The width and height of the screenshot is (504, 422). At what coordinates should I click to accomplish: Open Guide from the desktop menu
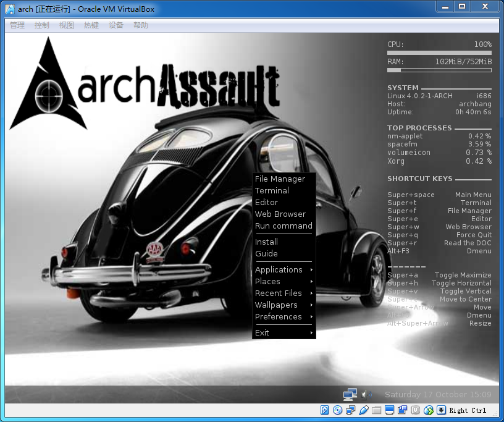[x=284, y=253]
